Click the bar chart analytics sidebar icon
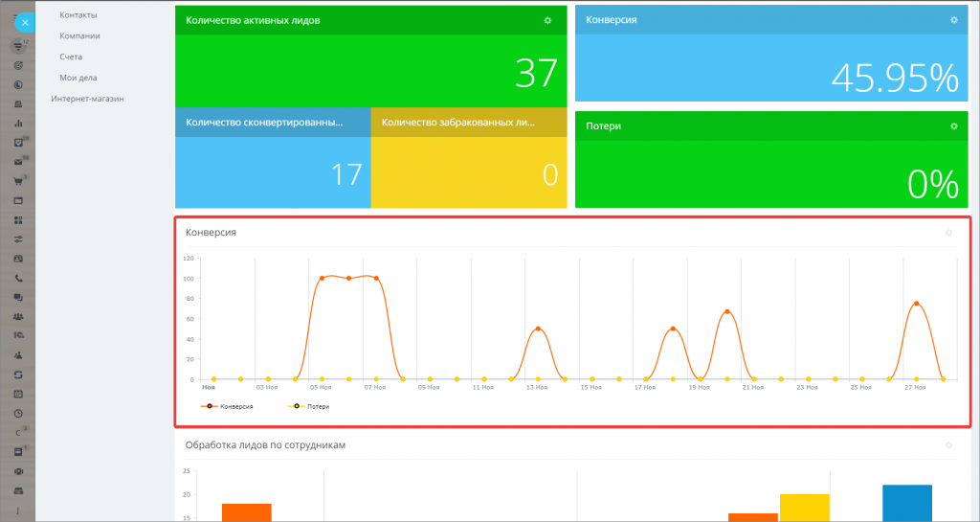 point(18,124)
